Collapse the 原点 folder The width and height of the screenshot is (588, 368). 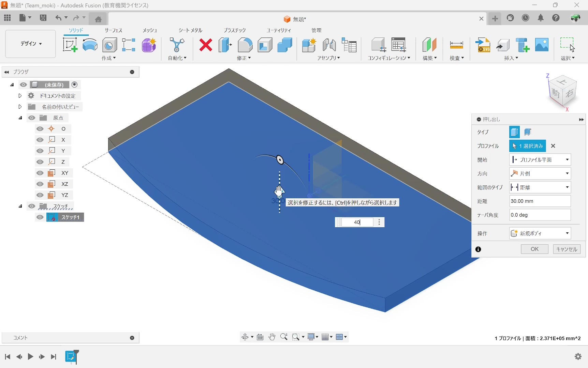click(x=20, y=118)
